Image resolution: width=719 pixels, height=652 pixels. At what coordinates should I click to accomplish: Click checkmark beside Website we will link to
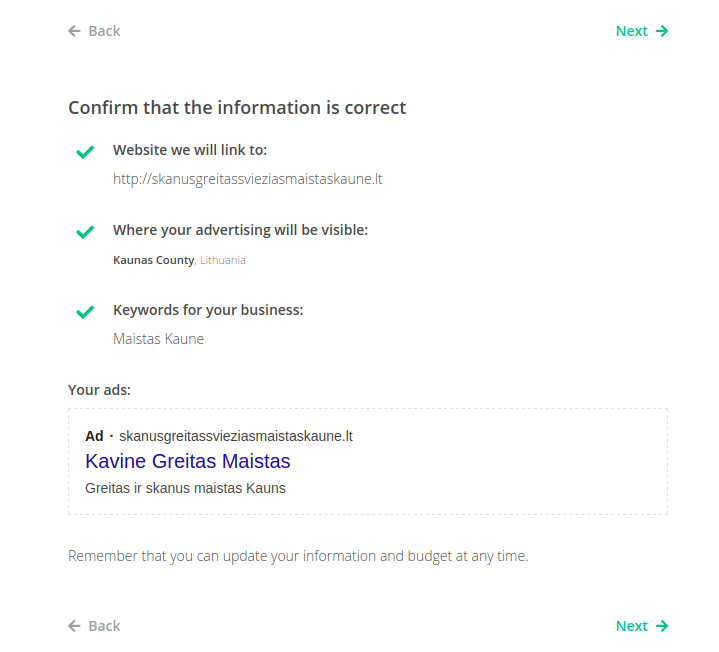pos(85,152)
